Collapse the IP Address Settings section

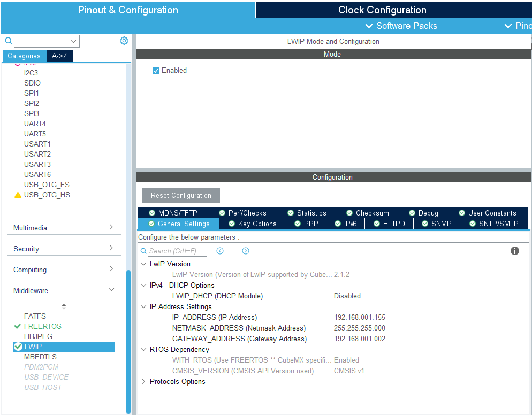143,306
